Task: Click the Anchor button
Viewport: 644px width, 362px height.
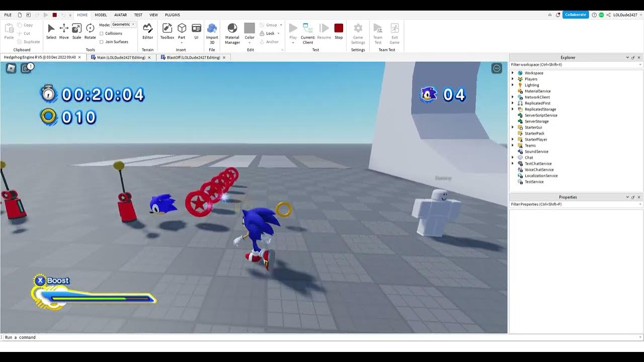Action: click(x=270, y=42)
